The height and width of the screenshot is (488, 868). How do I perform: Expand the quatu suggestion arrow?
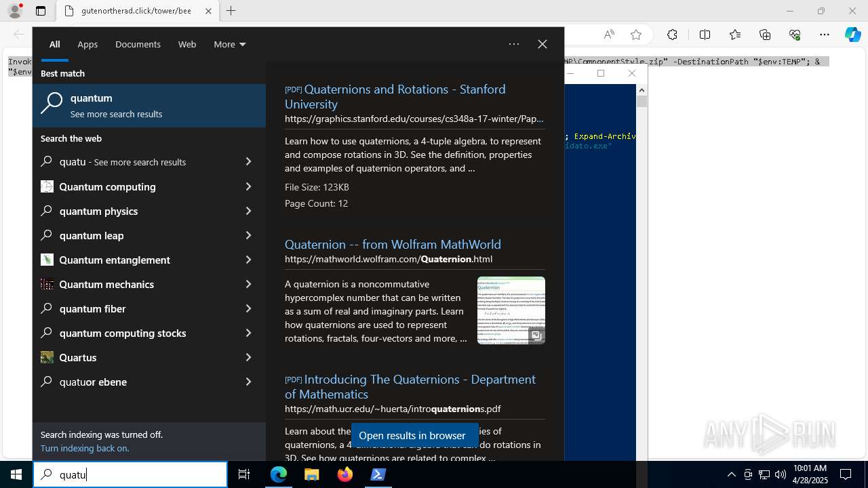[248, 162]
